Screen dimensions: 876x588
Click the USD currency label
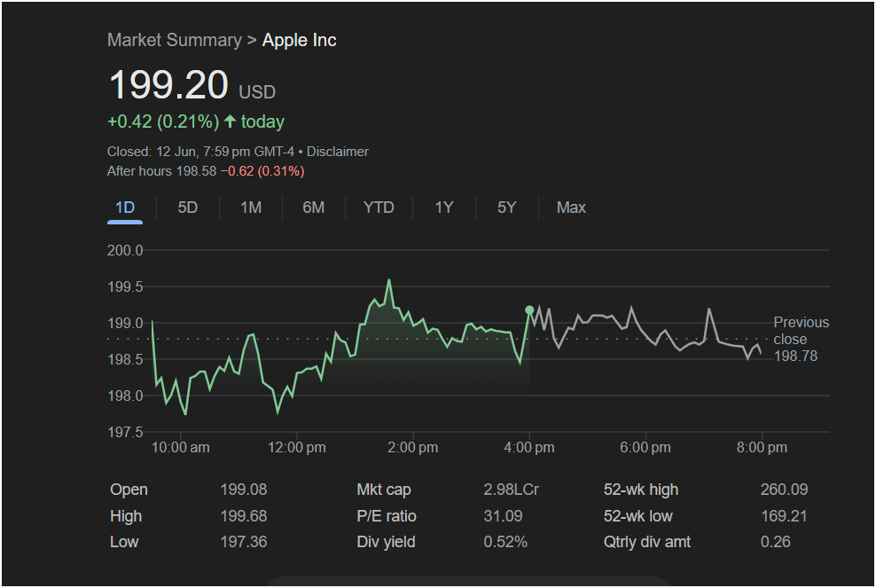[257, 91]
